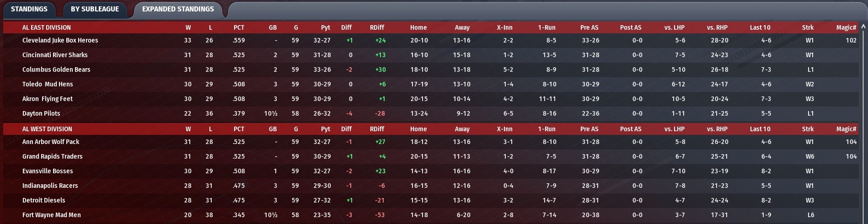Open Cleveland Juke Box Heroes team page
Screen dimensions: 868x224
coord(60,40)
